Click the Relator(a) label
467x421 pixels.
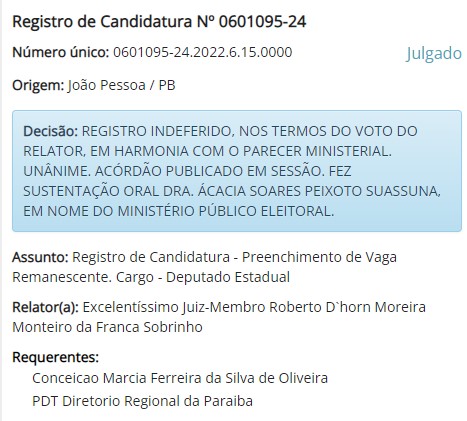tap(45, 307)
